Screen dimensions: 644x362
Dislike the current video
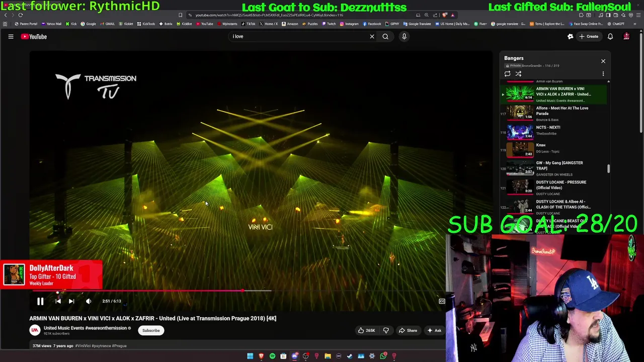[386, 330]
